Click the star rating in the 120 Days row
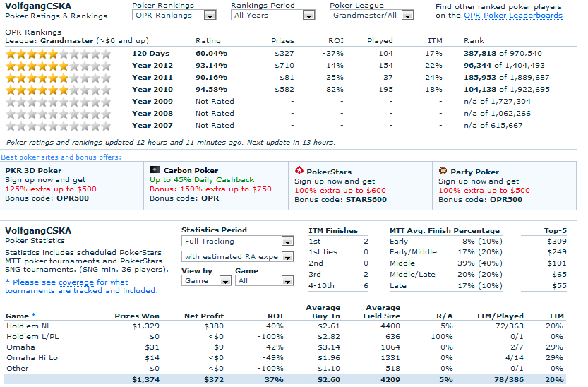The image size is (588, 387). 59,54
